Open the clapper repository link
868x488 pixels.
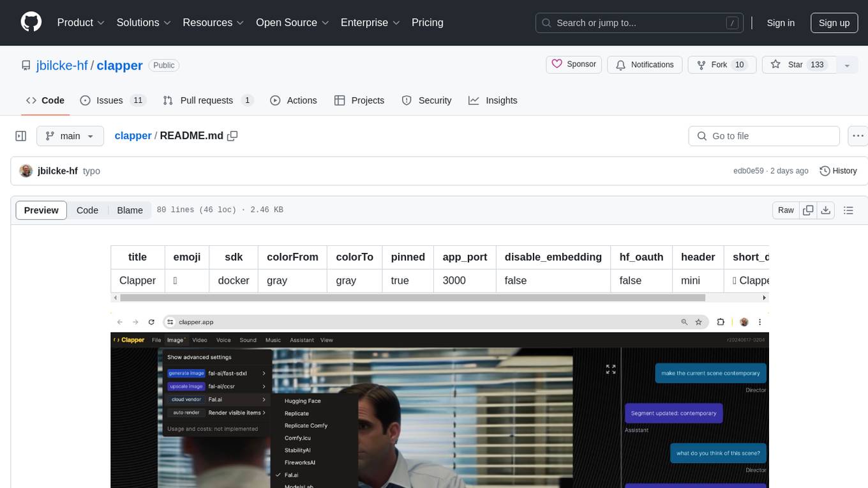point(119,65)
